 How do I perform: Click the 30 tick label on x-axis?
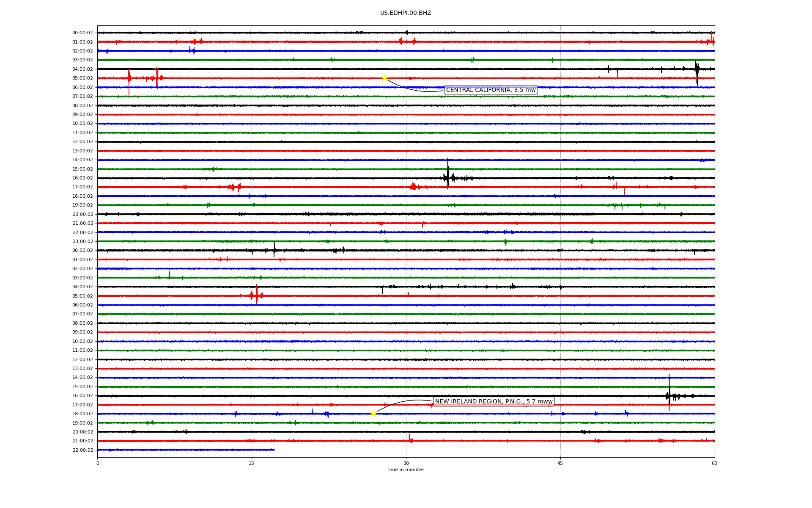pos(406,463)
